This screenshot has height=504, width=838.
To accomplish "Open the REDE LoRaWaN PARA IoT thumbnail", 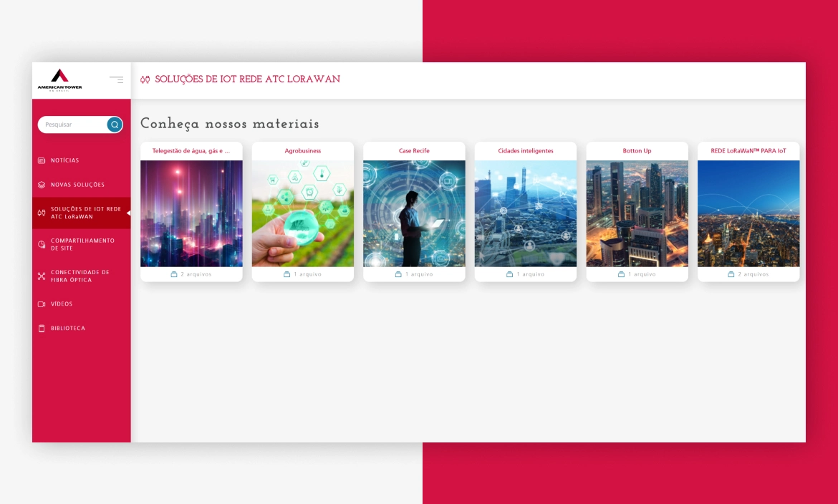I will click(748, 213).
